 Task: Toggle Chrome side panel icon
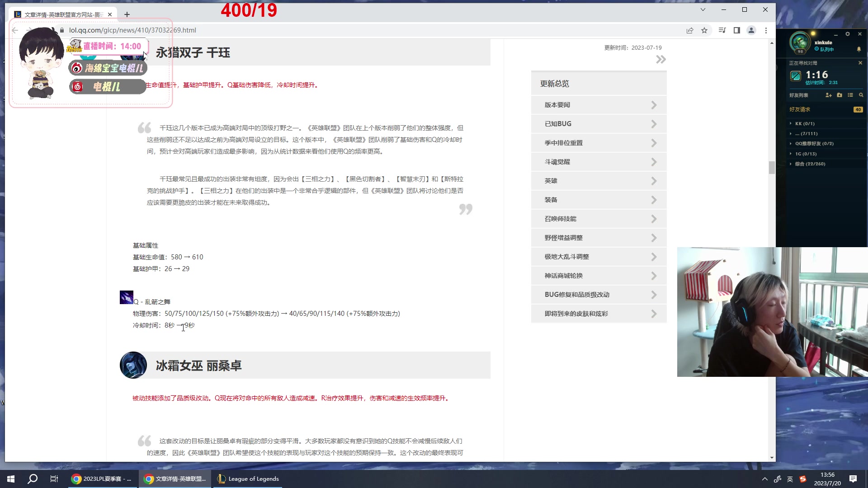[736, 30]
